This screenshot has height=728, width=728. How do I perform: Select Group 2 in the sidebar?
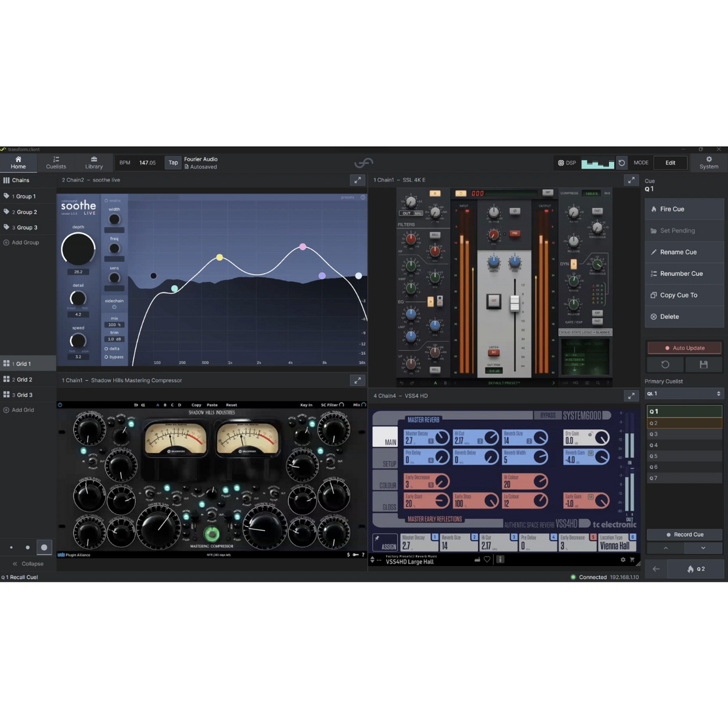pyautogui.click(x=28, y=212)
